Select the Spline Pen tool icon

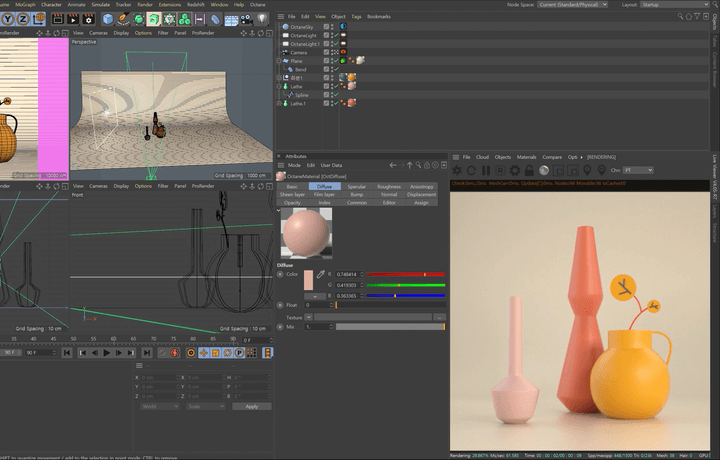pyautogui.click(x=123, y=19)
